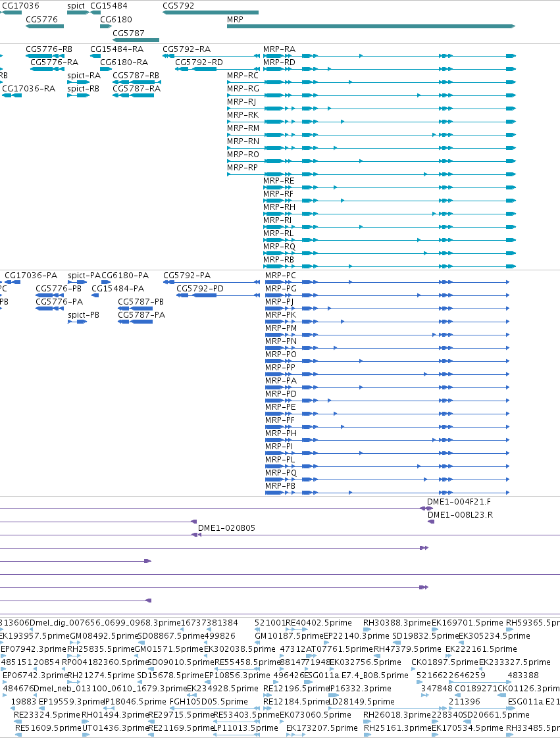
Task: Select the CG17036 gene label
Action: pyautogui.click(x=20, y=6)
